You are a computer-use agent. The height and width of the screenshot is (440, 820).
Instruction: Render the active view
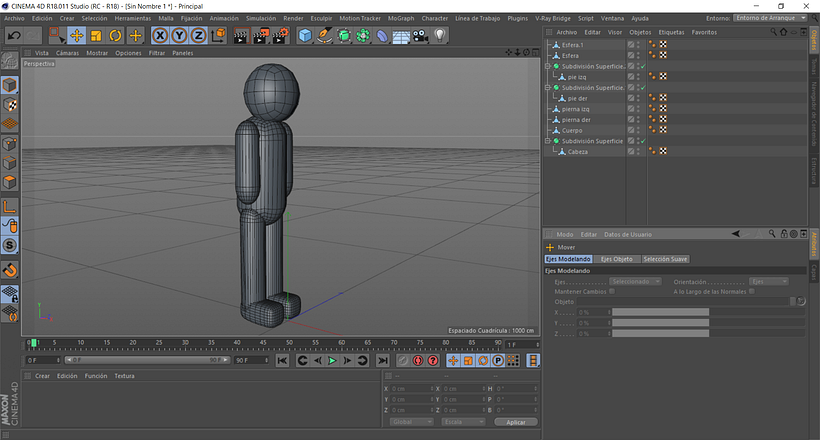[241, 36]
